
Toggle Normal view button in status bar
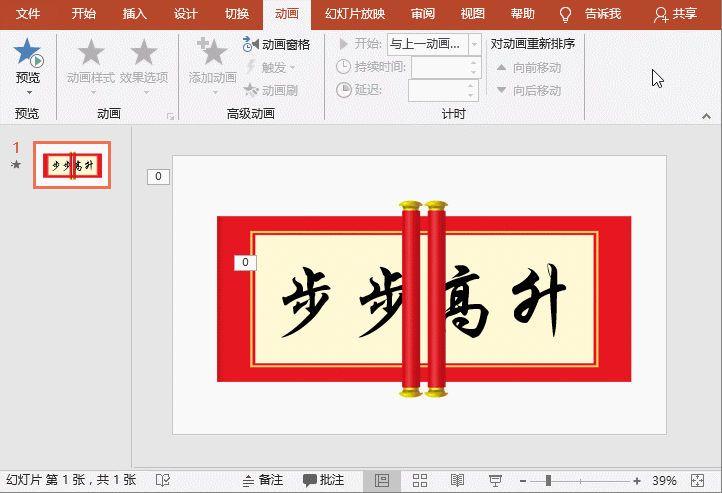point(381,481)
